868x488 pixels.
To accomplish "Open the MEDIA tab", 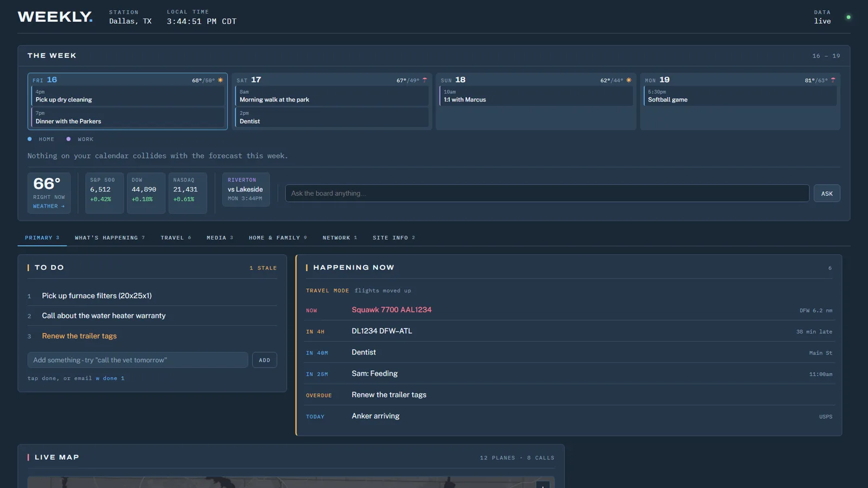I will [x=220, y=238].
